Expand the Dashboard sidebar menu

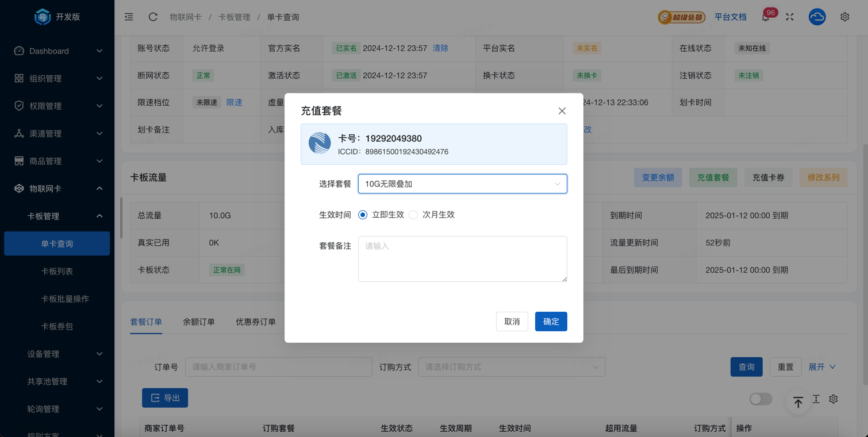tap(57, 51)
